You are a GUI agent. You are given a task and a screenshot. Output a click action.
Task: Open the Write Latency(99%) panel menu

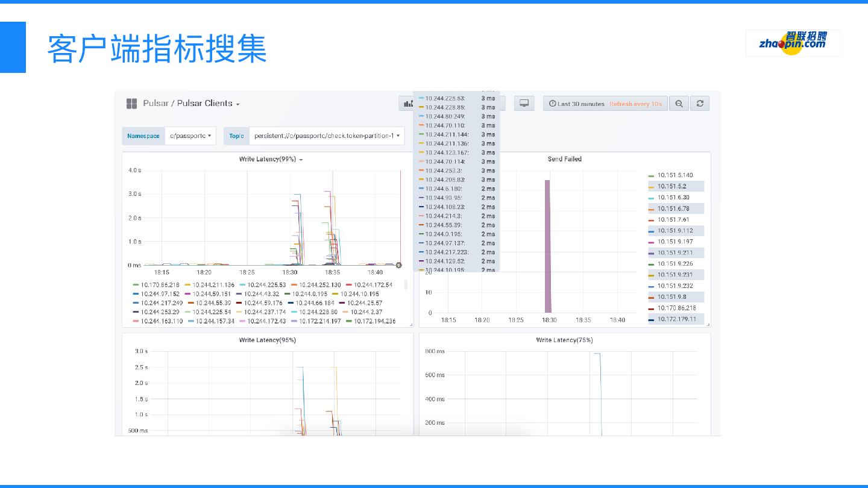pyautogui.click(x=271, y=159)
